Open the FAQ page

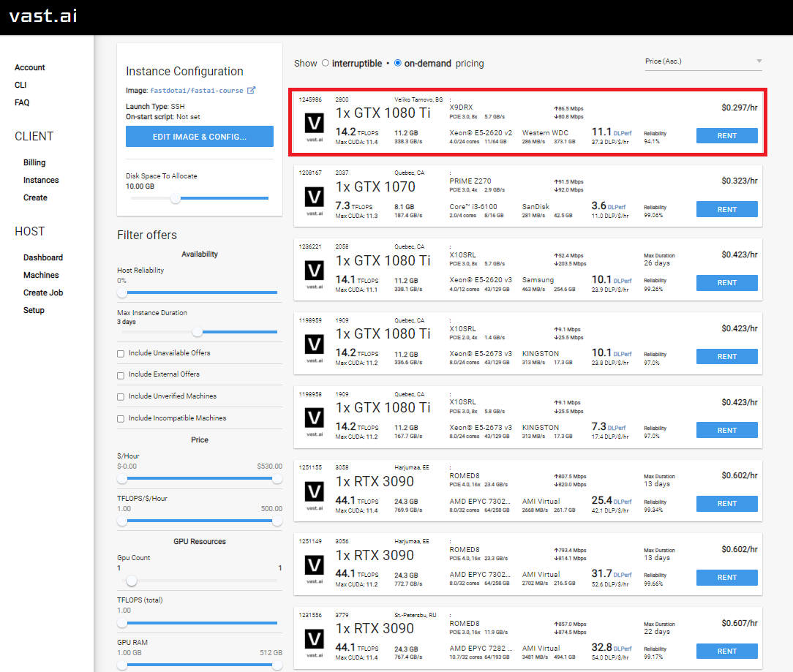point(22,102)
